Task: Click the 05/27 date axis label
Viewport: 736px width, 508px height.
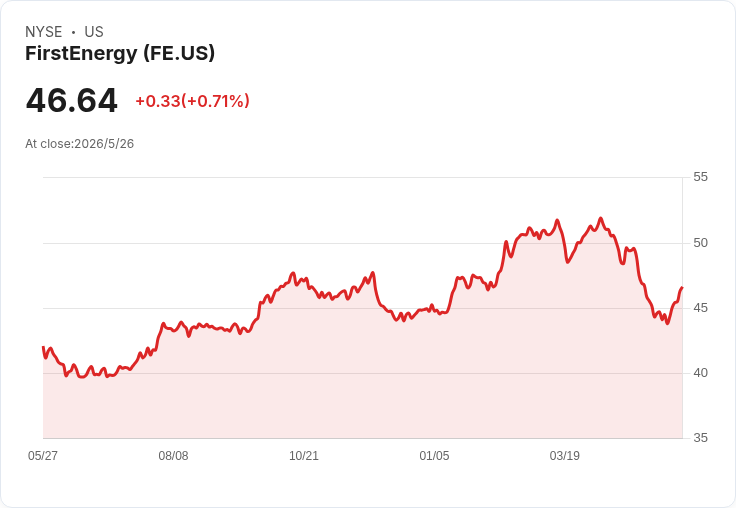Action: click(43, 455)
